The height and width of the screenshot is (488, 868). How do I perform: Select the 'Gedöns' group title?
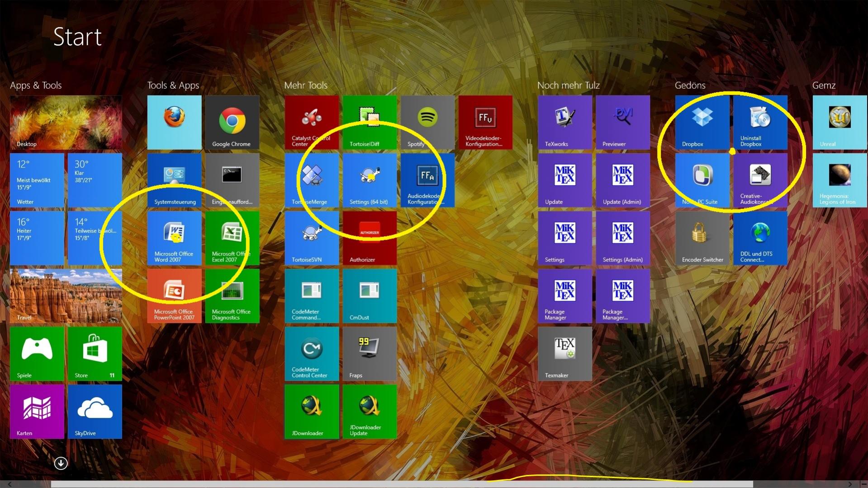(690, 85)
